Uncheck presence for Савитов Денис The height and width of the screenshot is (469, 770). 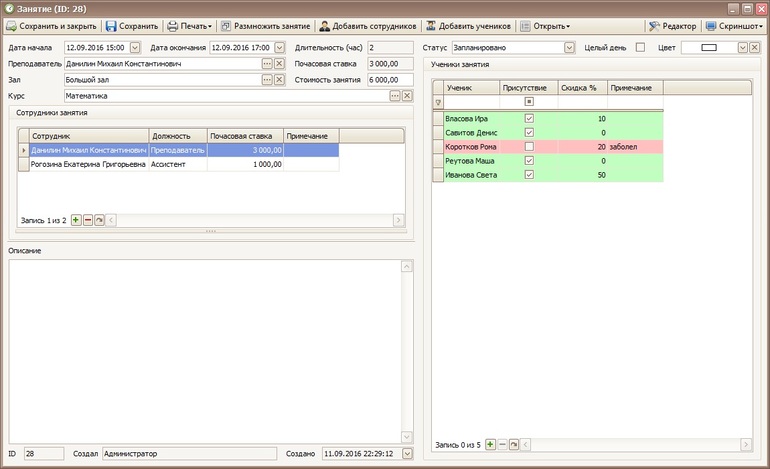529,133
